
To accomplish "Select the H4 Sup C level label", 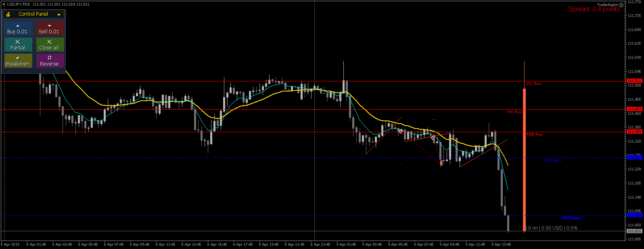I will [x=553, y=160].
